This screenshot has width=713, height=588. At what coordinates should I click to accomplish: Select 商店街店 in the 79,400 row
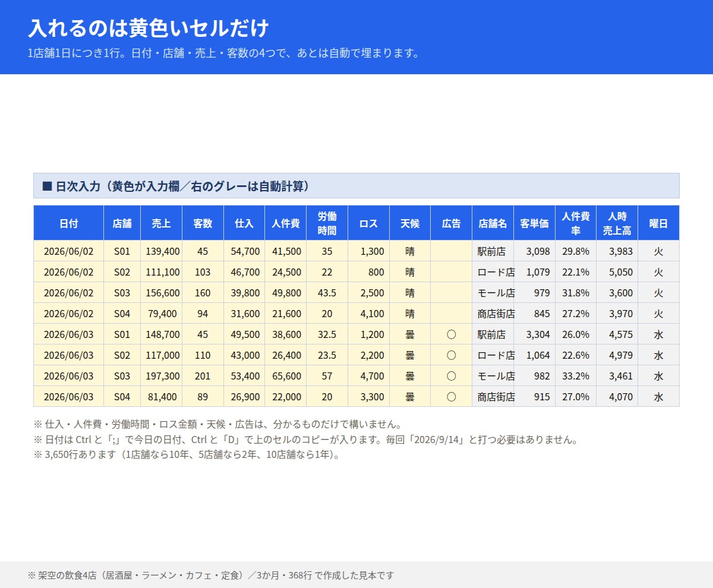tap(493, 314)
